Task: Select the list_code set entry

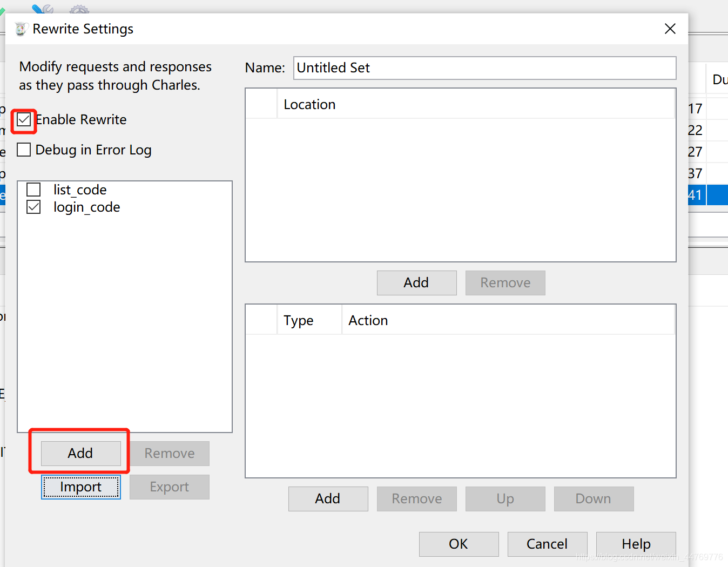Action: [80, 190]
